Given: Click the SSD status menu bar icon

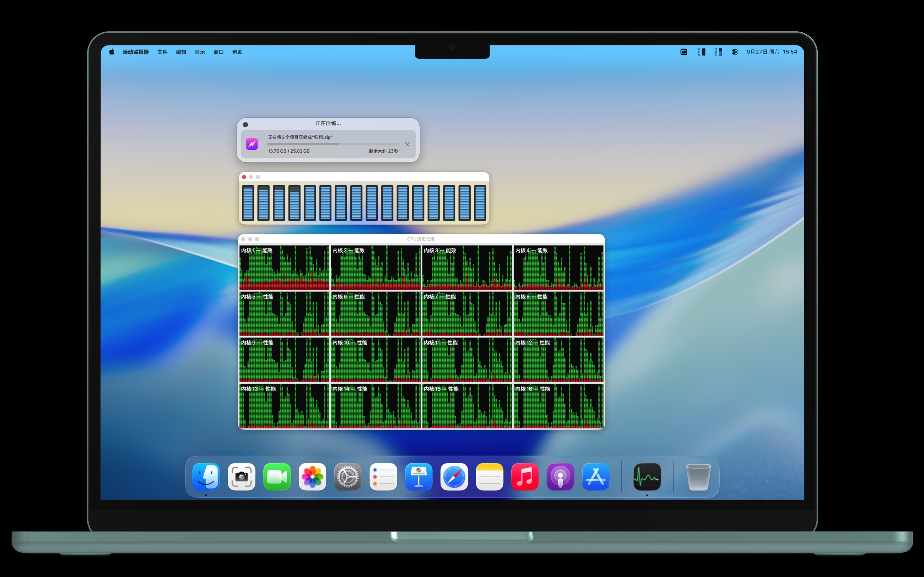Looking at the screenshot, I should pyautogui.click(x=719, y=52).
